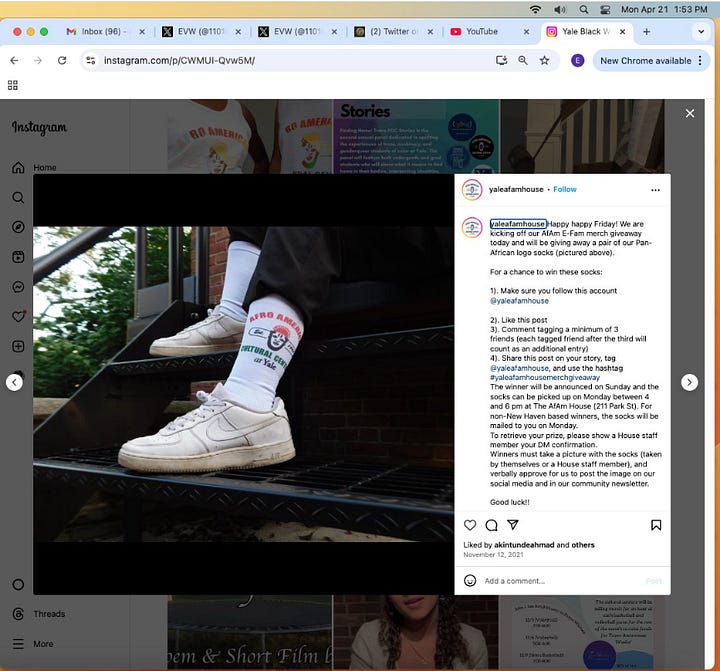
Task: Open Notifications heart icon in the sidebar
Action: (18, 316)
